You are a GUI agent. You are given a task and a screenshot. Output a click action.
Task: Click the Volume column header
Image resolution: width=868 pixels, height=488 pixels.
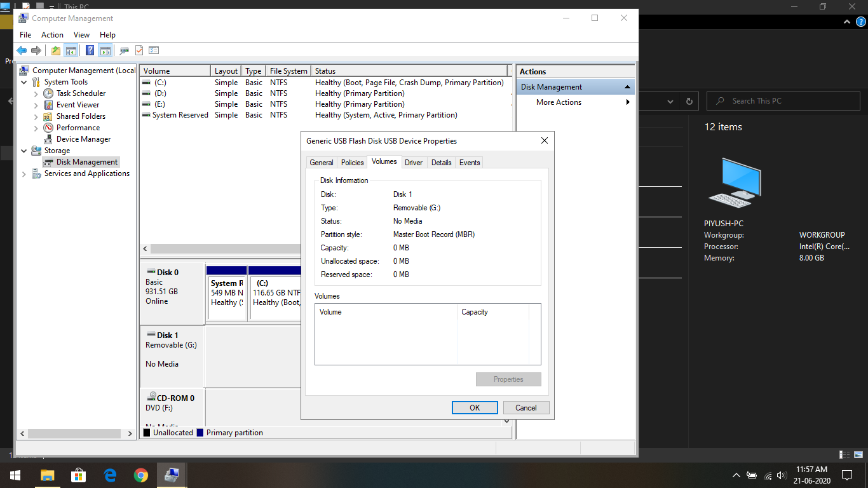(x=175, y=71)
